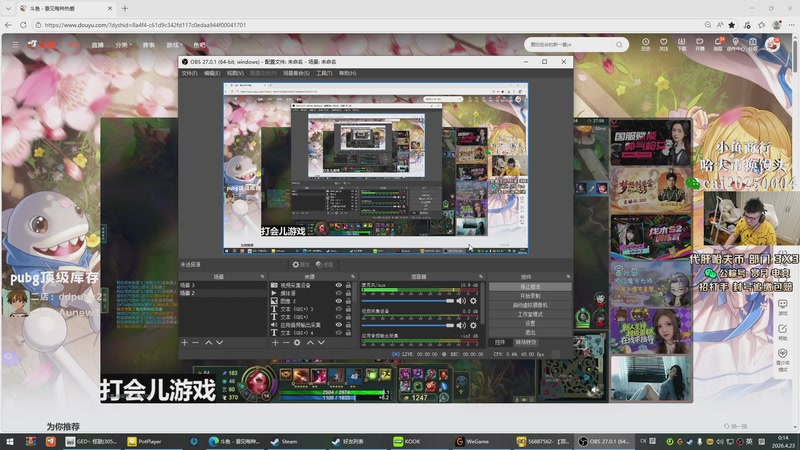Open a new browser tab with the plus icon
Viewport: 800px width, 450px height.
tap(125, 8)
